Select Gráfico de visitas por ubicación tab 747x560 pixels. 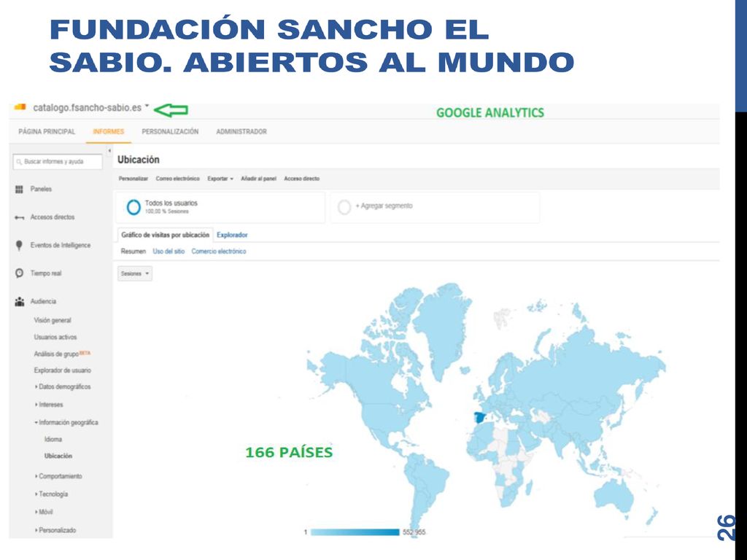coord(166,235)
